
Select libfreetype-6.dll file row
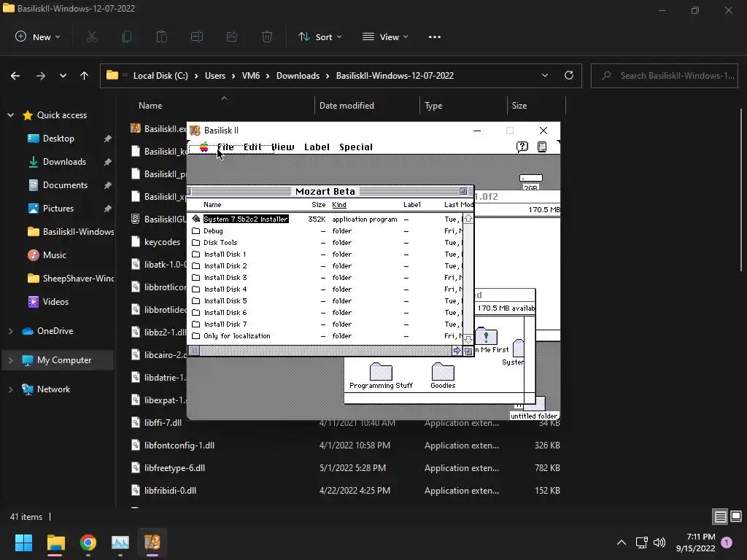(346, 468)
